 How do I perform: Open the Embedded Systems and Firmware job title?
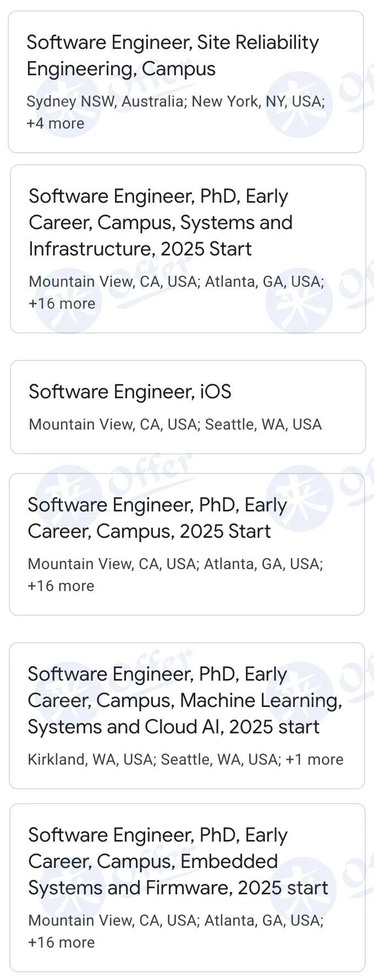point(178,861)
